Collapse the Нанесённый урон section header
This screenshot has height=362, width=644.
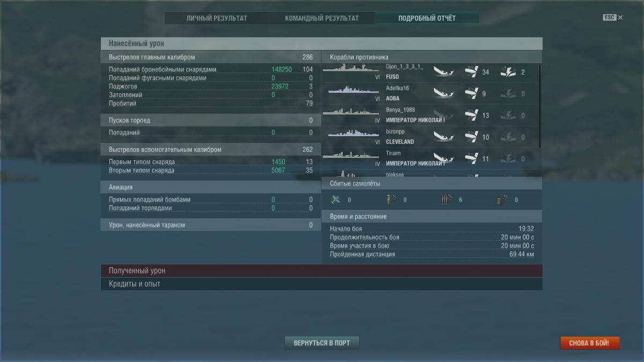coord(321,43)
